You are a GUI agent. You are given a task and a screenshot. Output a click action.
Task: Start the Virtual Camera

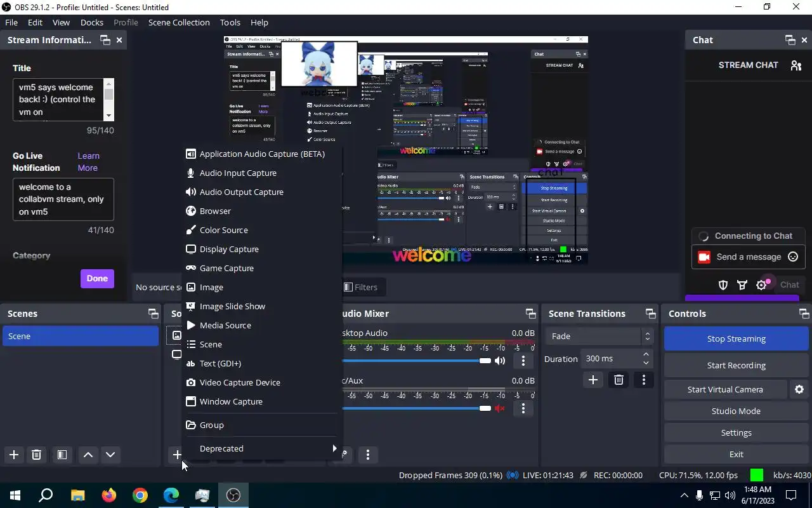(725, 389)
